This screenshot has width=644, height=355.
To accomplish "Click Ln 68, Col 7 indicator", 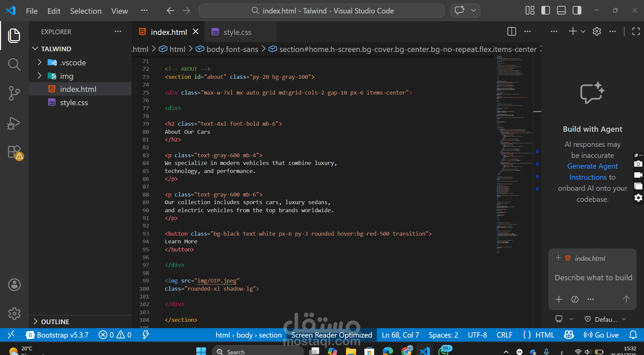I will tap(400, 335).
